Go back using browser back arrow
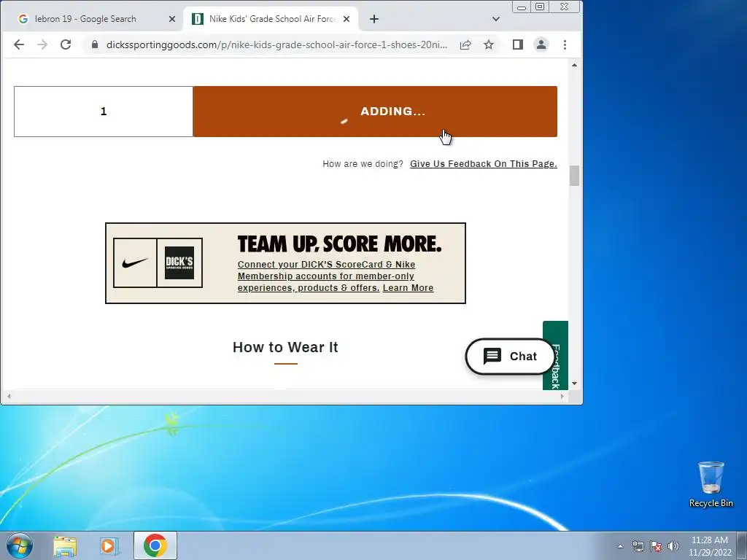This screenshot has width=747, height=560. [18, 44]
